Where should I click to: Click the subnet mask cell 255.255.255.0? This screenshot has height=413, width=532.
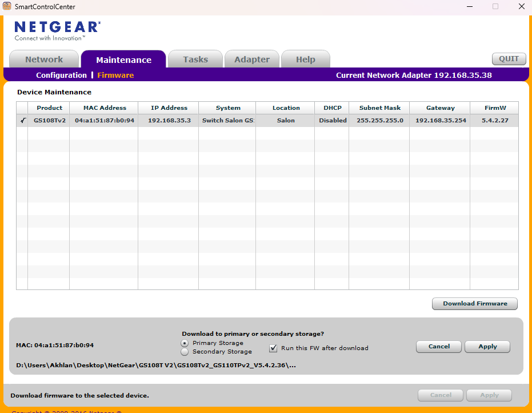point(379,120)
